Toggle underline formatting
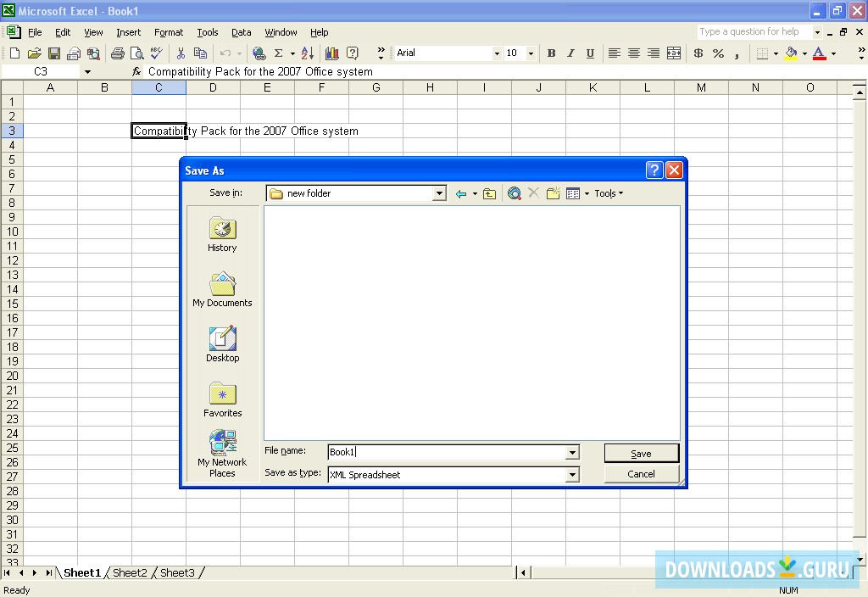Image resolution: width=868 pixels, height=597 pixels. coord(590,53)
